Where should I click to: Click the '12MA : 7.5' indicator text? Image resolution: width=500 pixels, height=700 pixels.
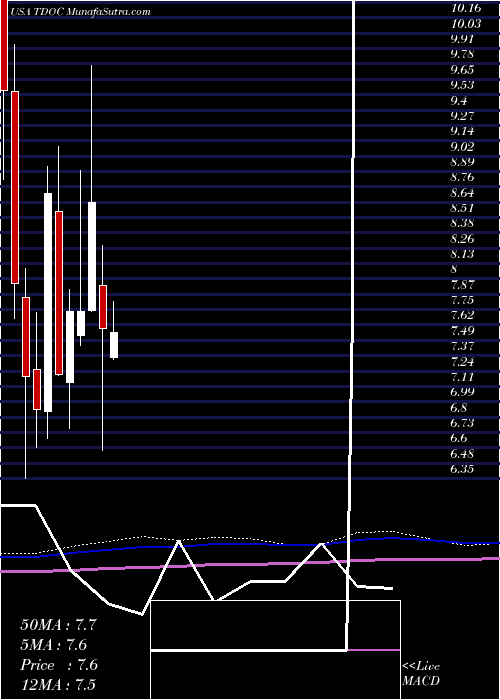[x=58, y=685]
